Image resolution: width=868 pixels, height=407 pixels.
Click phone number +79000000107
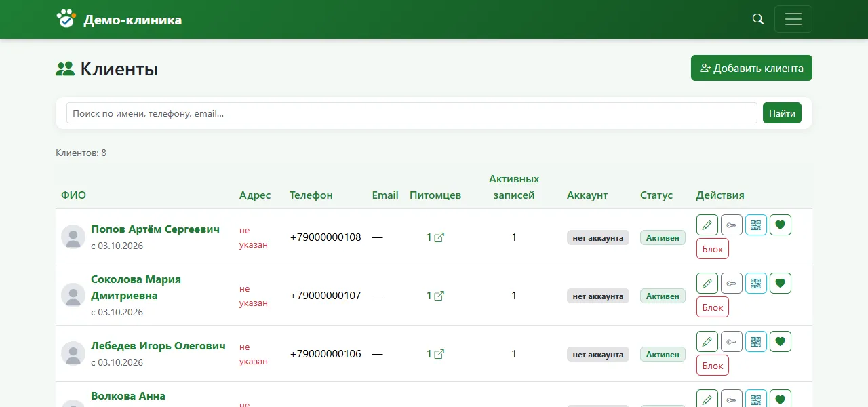tap(325, 296)
